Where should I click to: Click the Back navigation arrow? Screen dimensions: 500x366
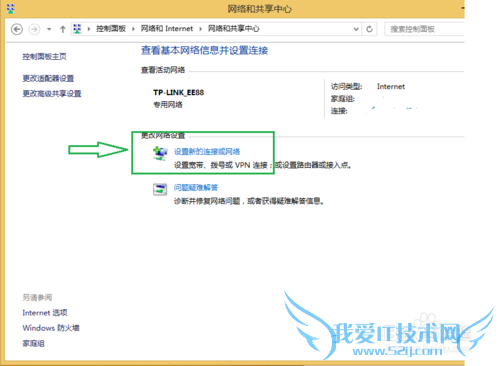coord(17,29)
